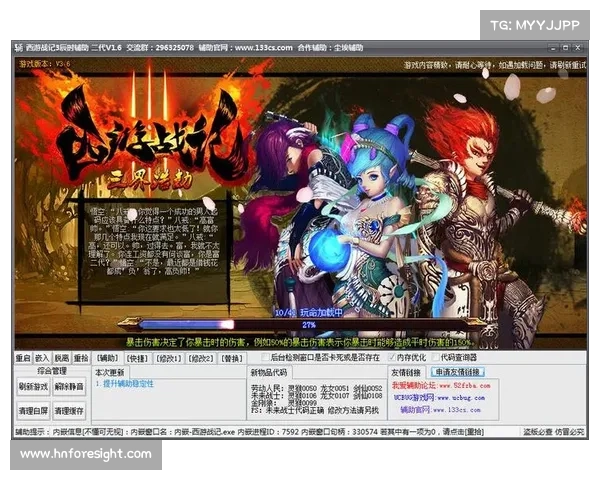The height and width of the screenshot is (480, 600).
Task: Close the helper window
Action: pos(578,48)
